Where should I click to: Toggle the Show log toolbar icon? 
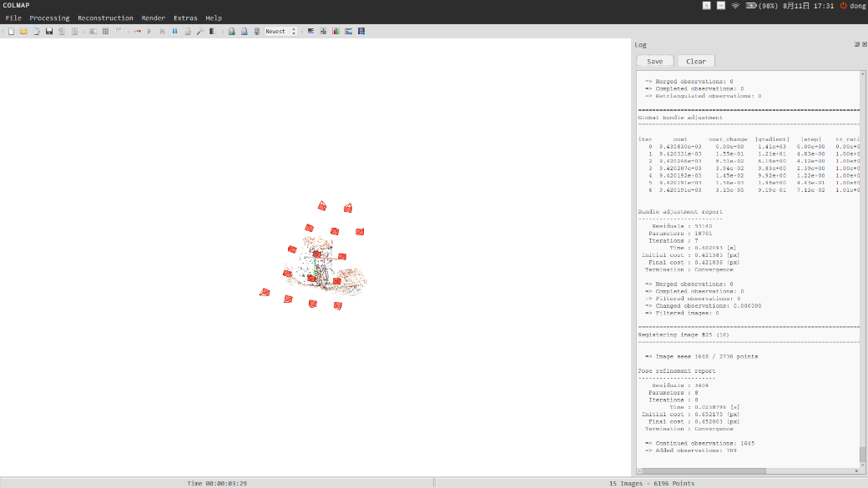point(310,32)
